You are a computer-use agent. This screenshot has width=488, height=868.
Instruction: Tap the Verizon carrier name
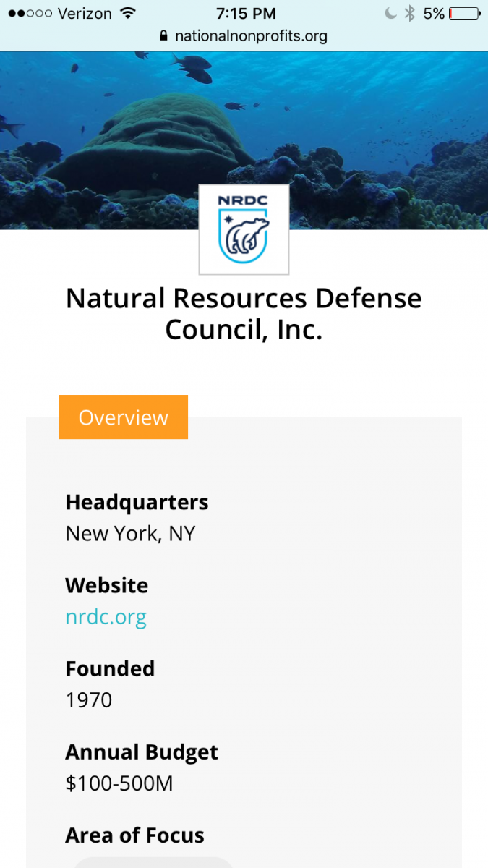[85, 14]
